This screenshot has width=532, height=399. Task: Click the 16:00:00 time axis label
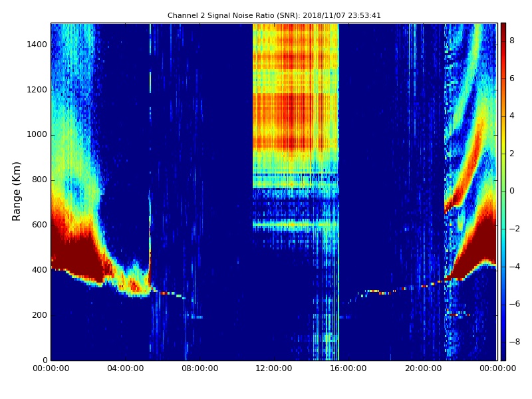348,368
